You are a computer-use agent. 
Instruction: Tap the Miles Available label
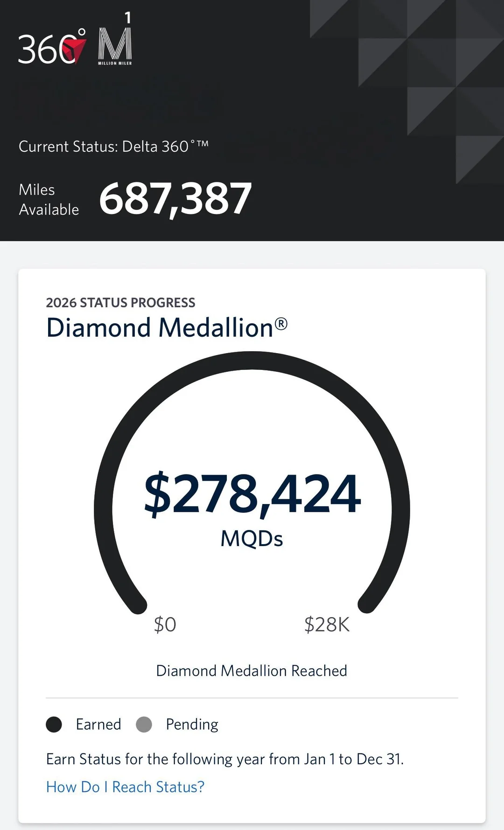(x=49, y=199)
